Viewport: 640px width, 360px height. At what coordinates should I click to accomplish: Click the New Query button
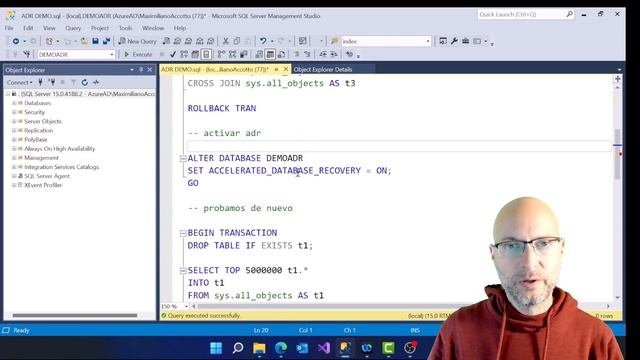coord(138,41)
